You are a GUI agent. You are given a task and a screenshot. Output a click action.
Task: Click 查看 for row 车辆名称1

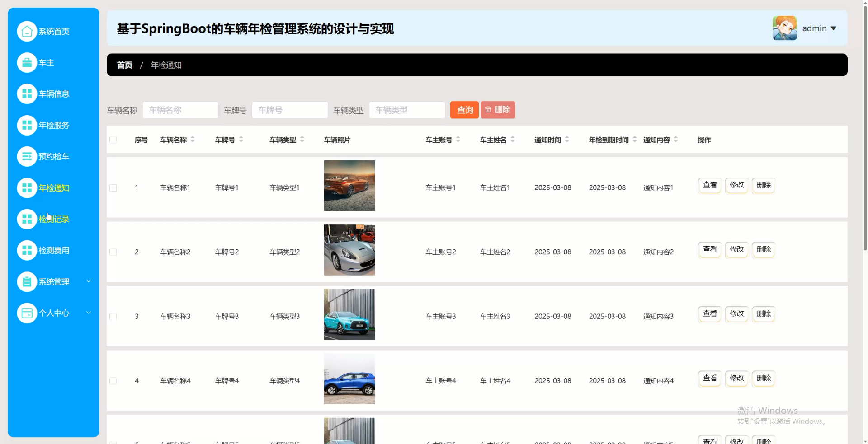click(709, 185)
